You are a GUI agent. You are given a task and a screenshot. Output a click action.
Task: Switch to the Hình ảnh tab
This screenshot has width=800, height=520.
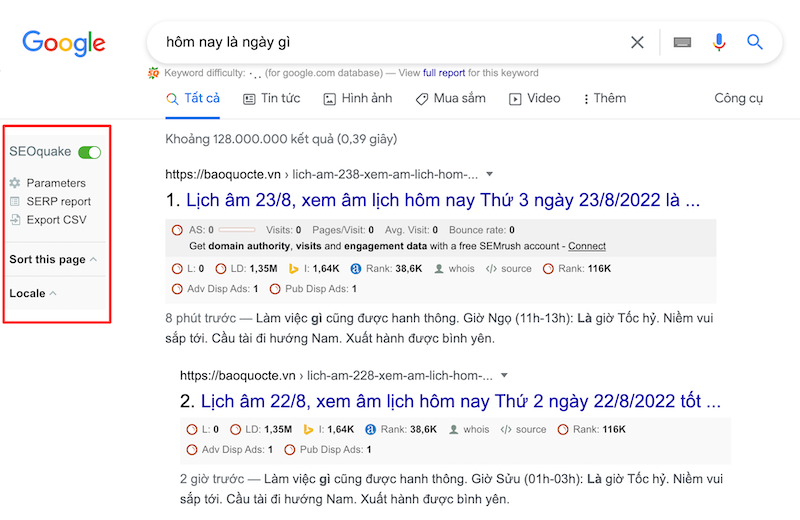(358, 98)
